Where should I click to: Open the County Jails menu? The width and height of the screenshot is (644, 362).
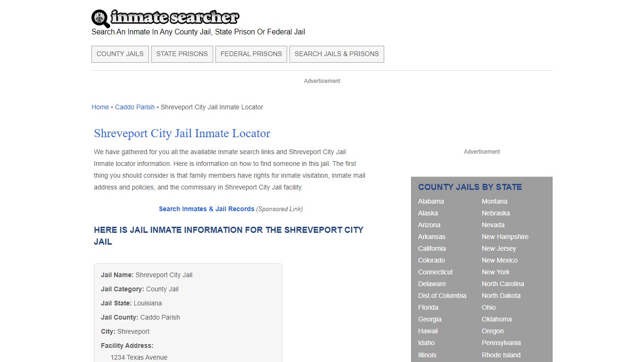point(120,54)
